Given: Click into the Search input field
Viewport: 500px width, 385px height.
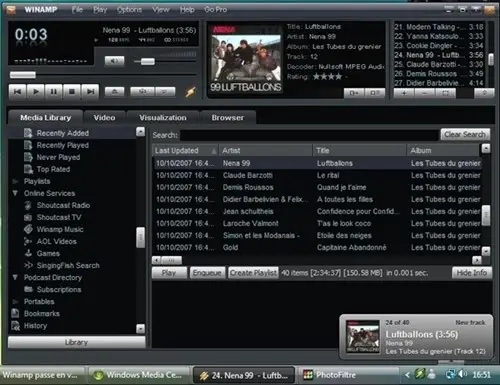Looking at the screenshot, I should (x=309, y=135).
